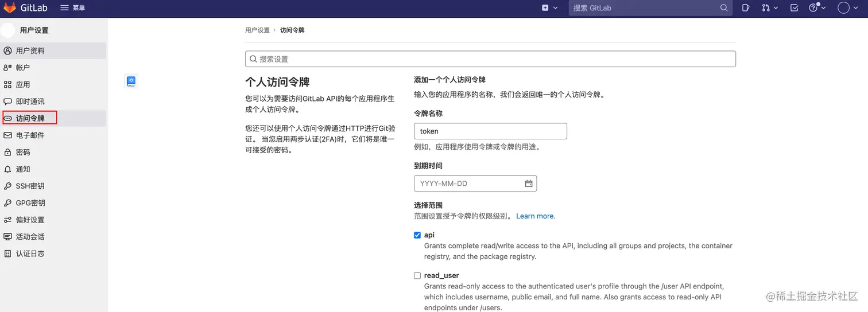868x312 pixels.
Task: Open the help question mark icon
Action: (x=813, y=8)
